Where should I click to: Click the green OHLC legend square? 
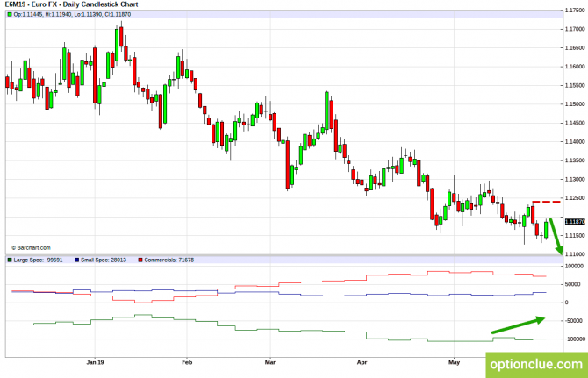10,15
